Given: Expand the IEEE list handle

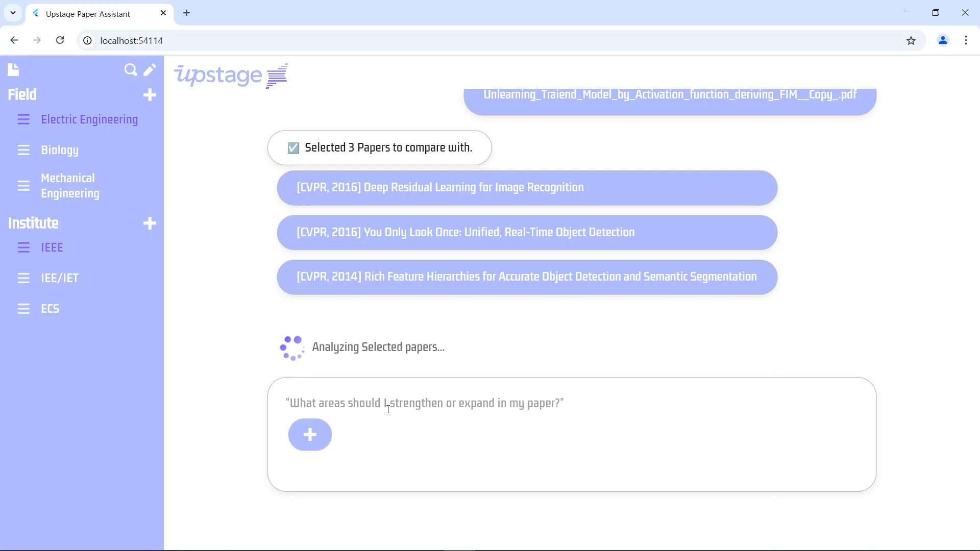Looking at the screenshot, I should (23, 248).
